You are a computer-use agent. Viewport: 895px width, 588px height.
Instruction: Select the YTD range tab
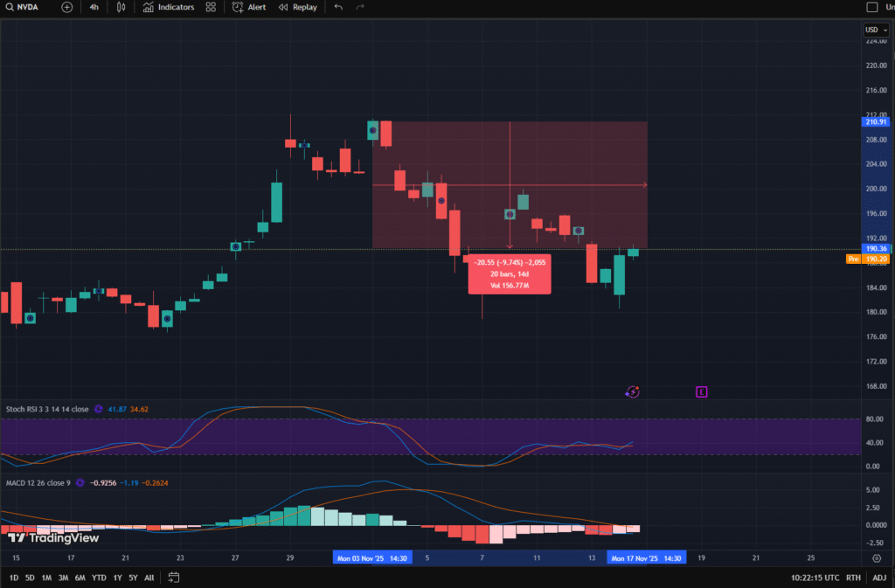click(x=99, y=578)
